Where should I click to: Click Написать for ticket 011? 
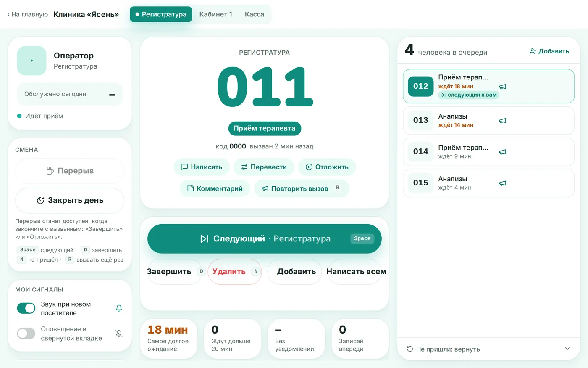202,167
